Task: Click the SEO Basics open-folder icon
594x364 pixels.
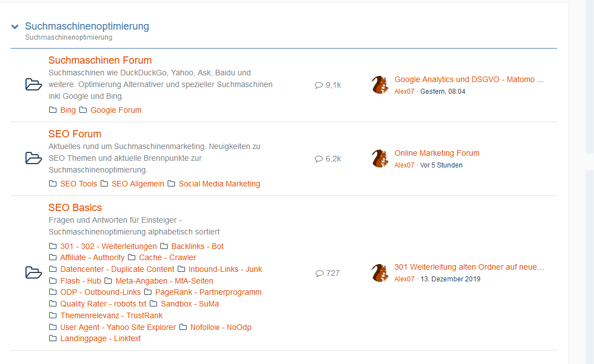Action: click(x=34, y=273)
